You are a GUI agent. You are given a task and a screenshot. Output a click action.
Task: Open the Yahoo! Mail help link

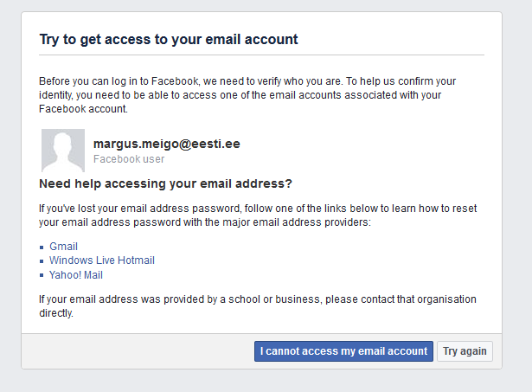point(75,275)
